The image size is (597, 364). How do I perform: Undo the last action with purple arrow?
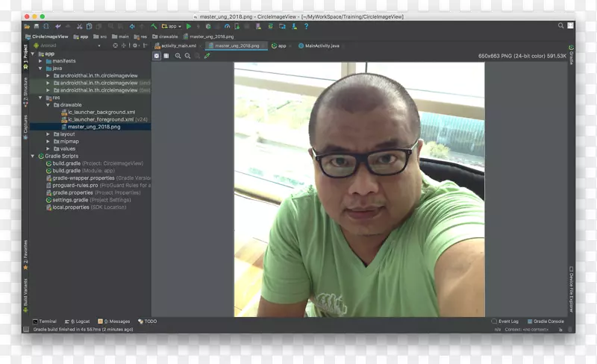pos(58,26)
